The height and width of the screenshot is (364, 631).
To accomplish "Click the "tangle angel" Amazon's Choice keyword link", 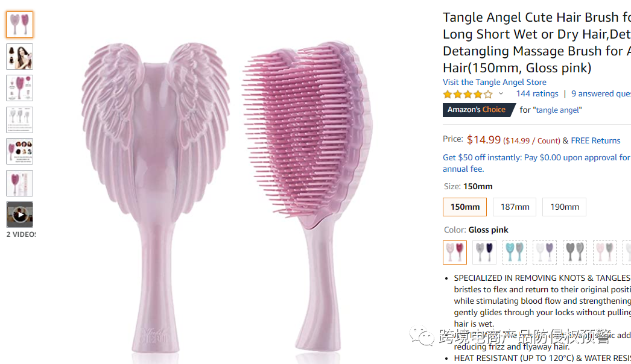I will coord(557,110).
